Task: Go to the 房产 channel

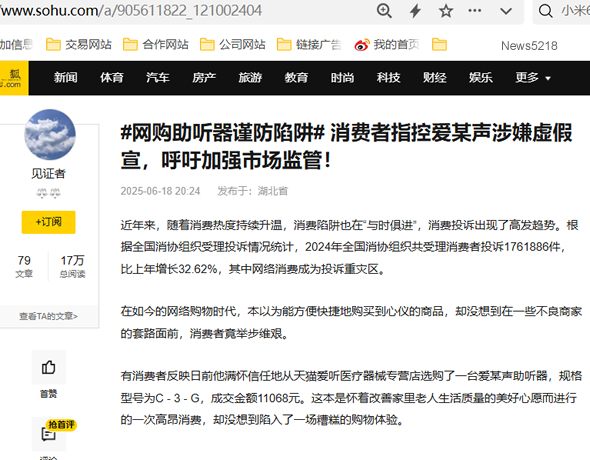Action: pyautogui.click(x=204, y=77)
